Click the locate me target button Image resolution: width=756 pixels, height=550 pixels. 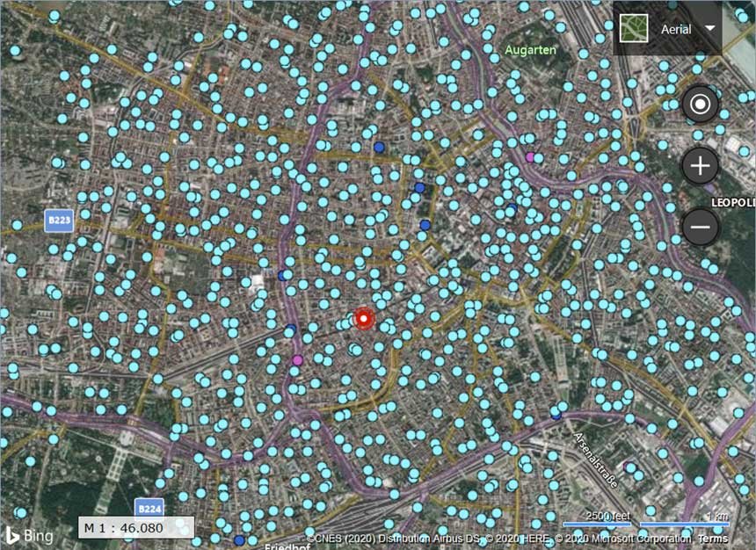pos(701,105)
